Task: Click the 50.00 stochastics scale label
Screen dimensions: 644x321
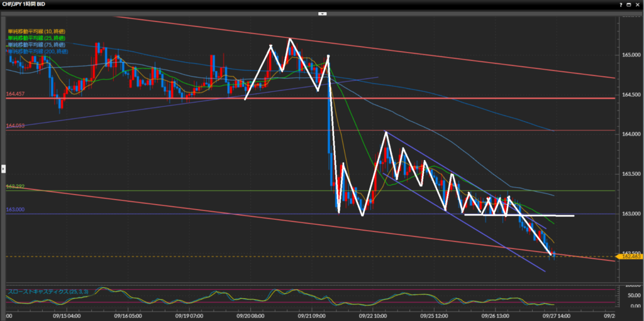Action: click(629, 295)
